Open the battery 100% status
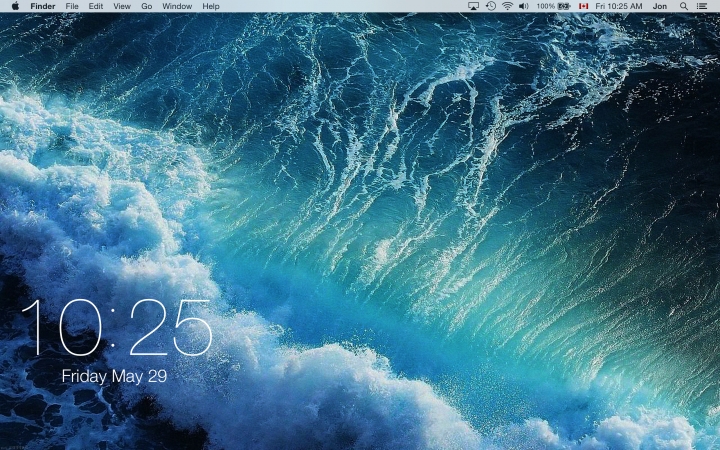This screenshot has width=720, height=450. pyautogui.click(x=553, y=6)
